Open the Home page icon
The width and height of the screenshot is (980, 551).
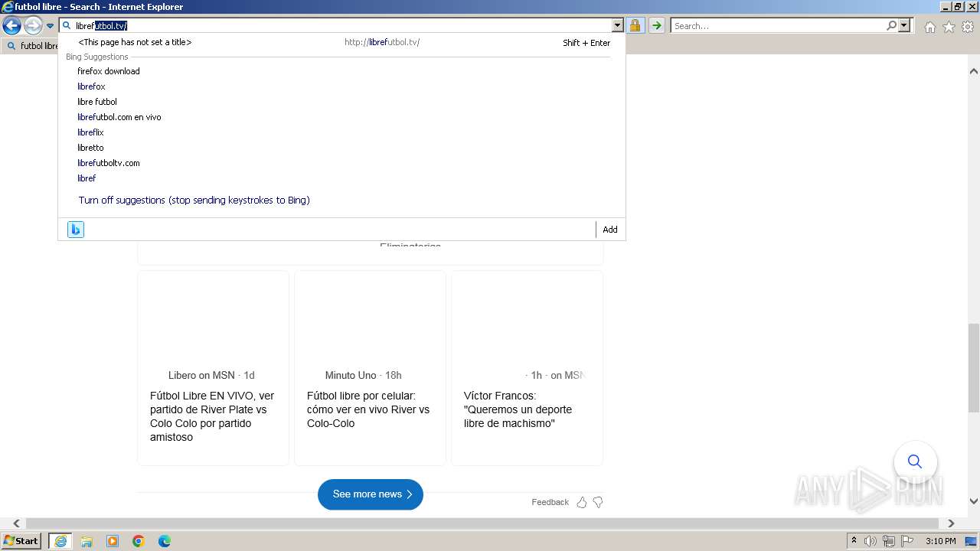(929, 27)
